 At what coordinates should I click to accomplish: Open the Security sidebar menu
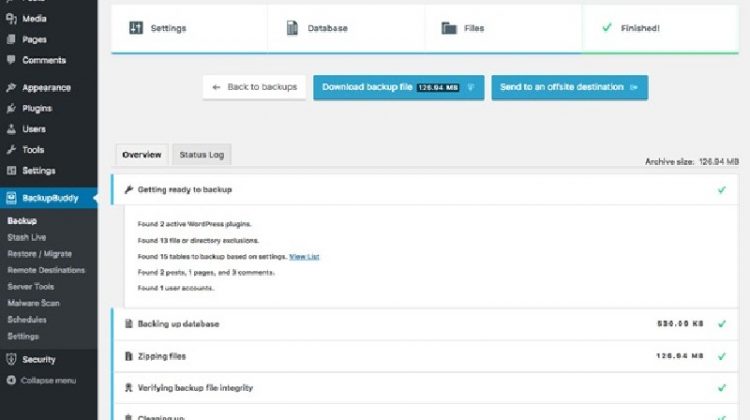(x=39, y=359)
